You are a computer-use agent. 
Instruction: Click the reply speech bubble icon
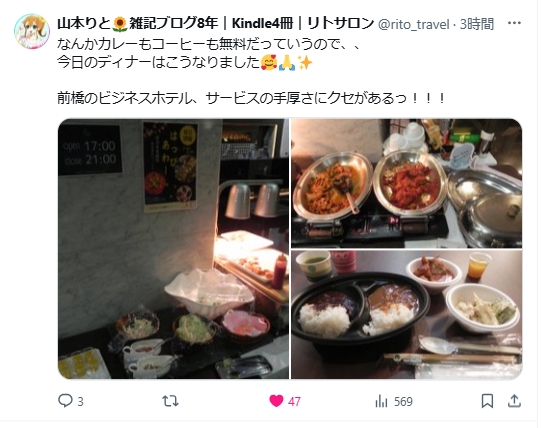65,401
